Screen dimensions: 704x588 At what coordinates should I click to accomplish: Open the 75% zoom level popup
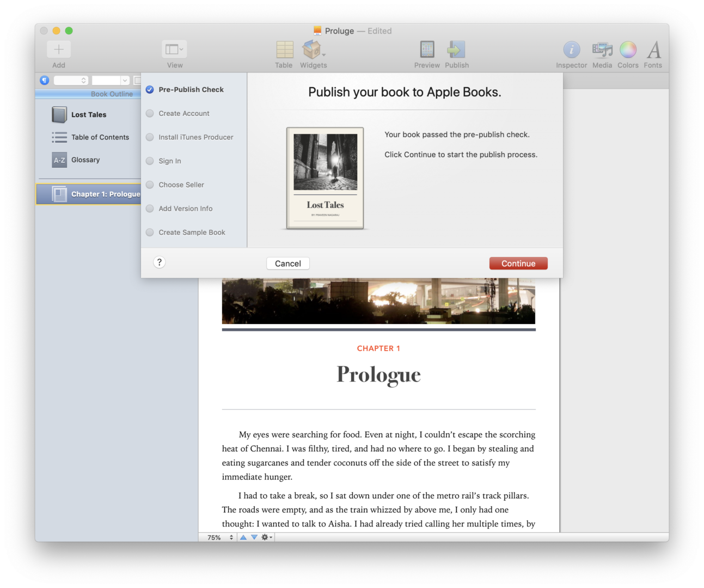pos(221,537)
